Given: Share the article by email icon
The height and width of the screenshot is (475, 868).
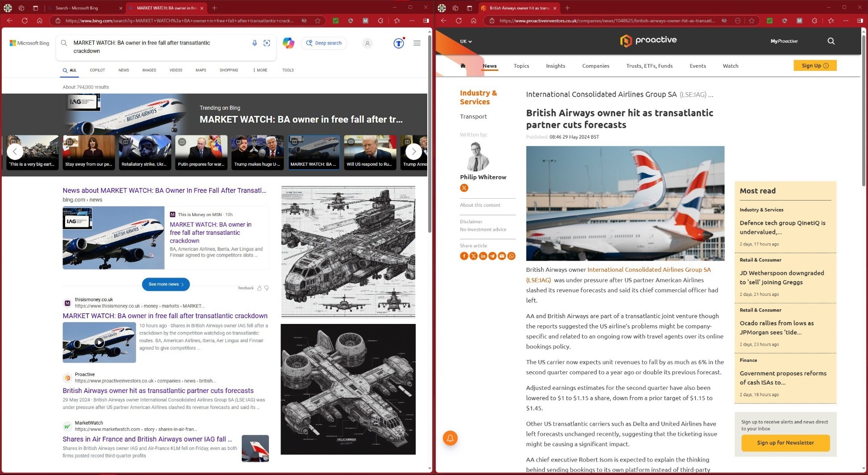Looking at the screenshot, I should [502, 256].
